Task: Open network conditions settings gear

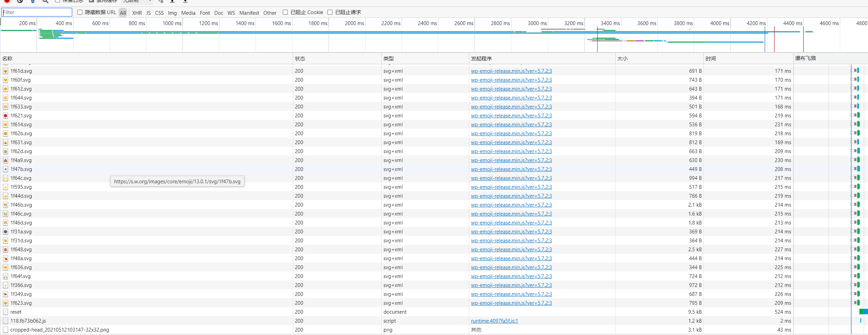Action: (x=160, y=2)
